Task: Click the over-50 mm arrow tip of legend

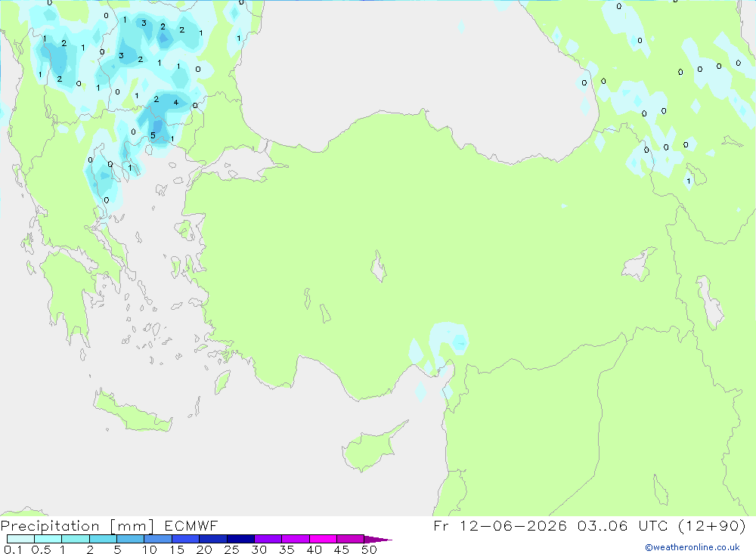Action: [x=378, y=540]
